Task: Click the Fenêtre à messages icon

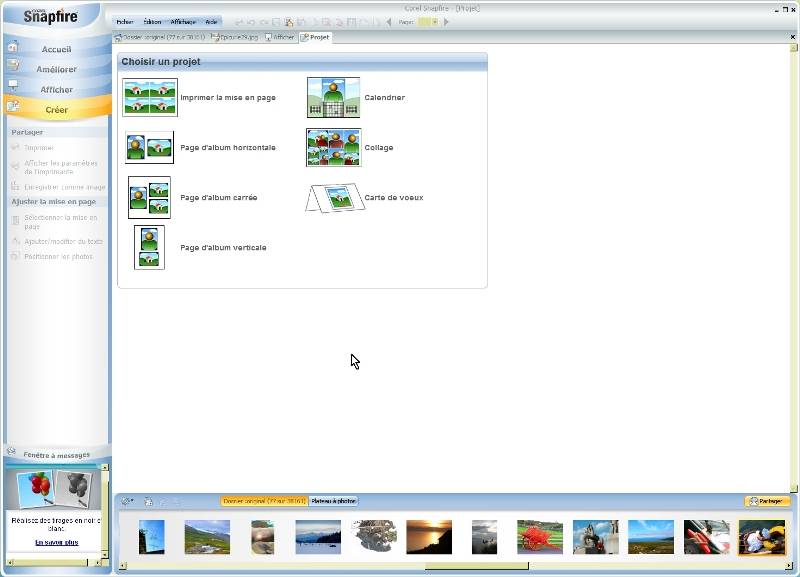Action: 12,452
